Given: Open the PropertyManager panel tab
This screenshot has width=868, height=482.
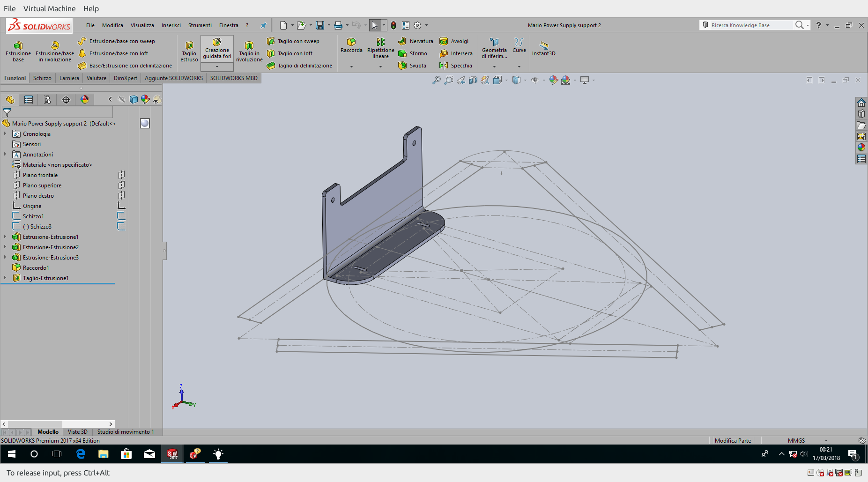Looking at the screenshot, I should click(29, 100).
